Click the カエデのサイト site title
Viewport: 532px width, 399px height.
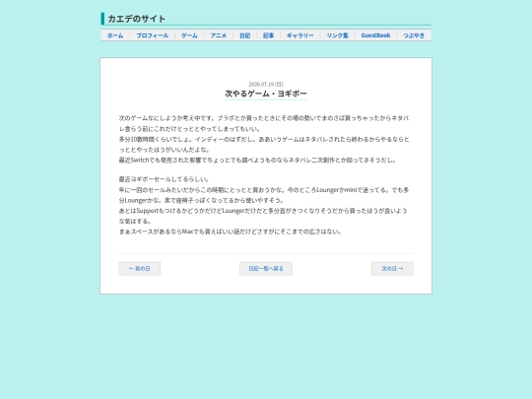click(136, 19)
